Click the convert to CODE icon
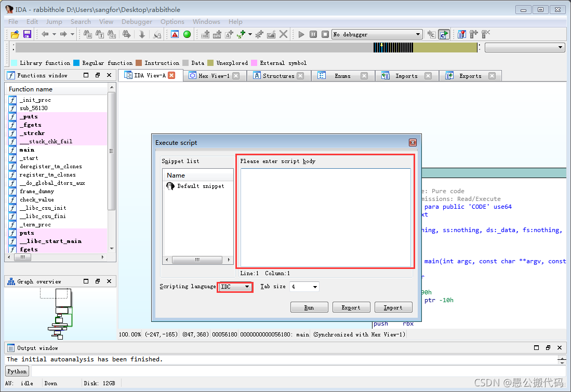 coord(205,35)
